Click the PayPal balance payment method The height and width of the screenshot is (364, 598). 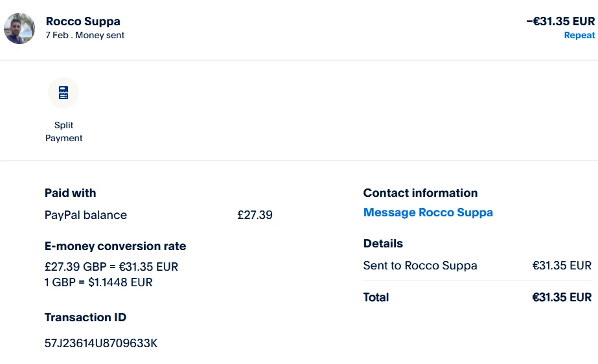(86, 215)
